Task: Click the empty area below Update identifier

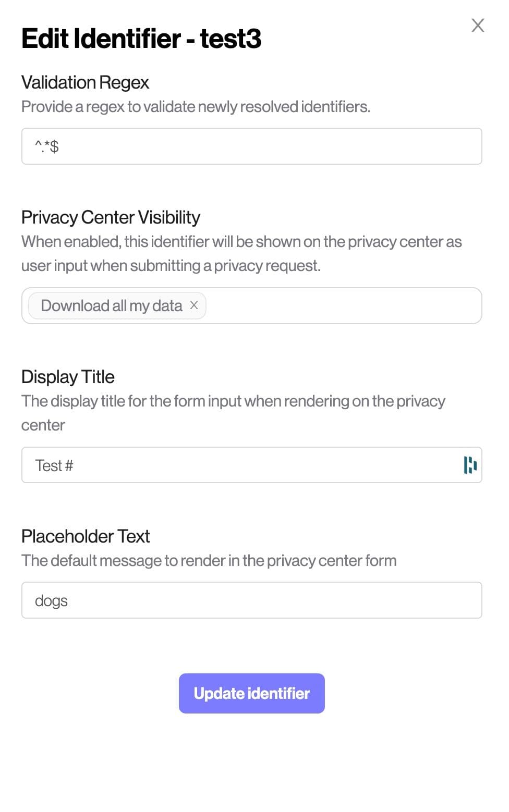Action: [x=251, y=761]
